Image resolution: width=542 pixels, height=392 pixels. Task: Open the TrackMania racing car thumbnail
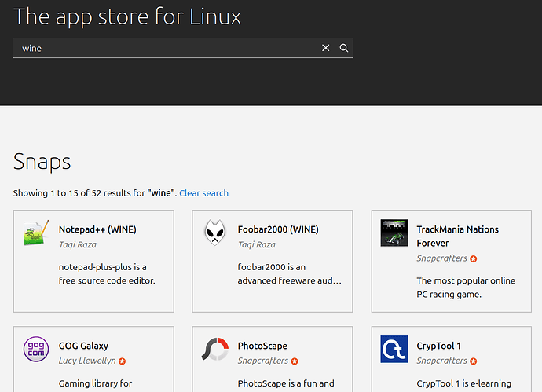click(x=394, y=233)
